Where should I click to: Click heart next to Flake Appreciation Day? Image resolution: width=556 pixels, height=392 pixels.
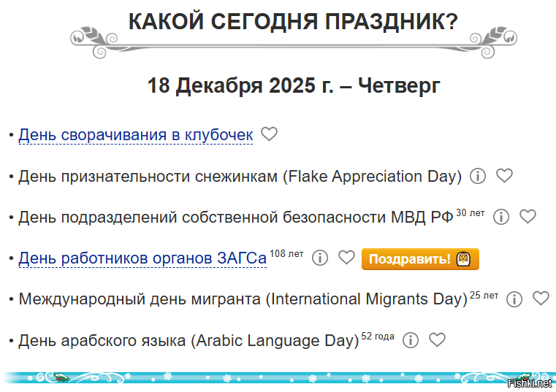pyautogui.click(x=504, y=176)
